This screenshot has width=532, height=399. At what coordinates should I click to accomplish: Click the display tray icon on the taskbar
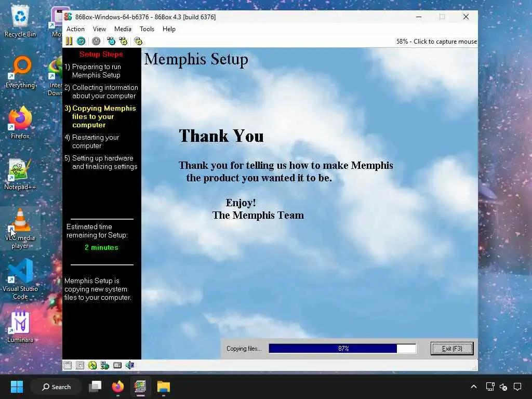point(490,387)
